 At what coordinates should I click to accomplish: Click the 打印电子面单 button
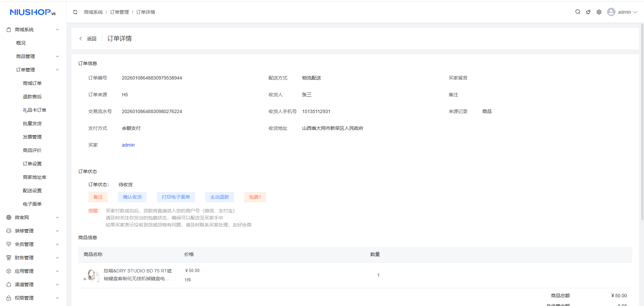(x=176, y=197)
